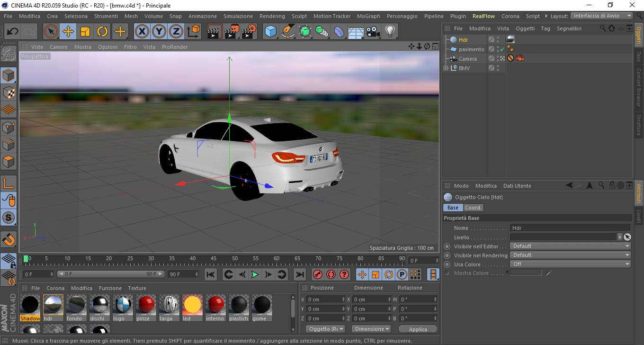Toggle editor visibility dots for Hdr
Image resolution: width=644 pixels, height=345 pixels.
pyautogui.click(x=498, y=40)
